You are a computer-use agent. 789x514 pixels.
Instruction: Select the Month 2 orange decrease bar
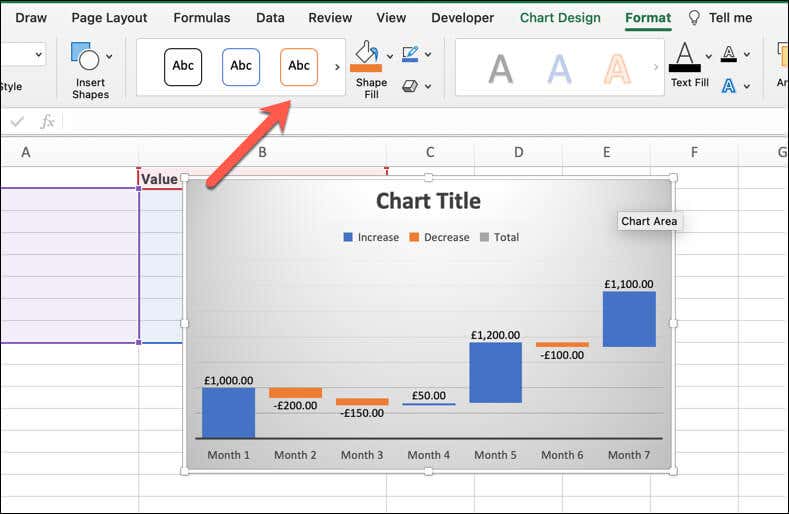tap(295, 393)
